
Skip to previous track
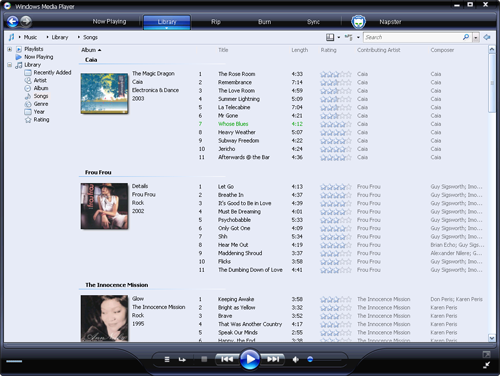(x=227, y=359)
